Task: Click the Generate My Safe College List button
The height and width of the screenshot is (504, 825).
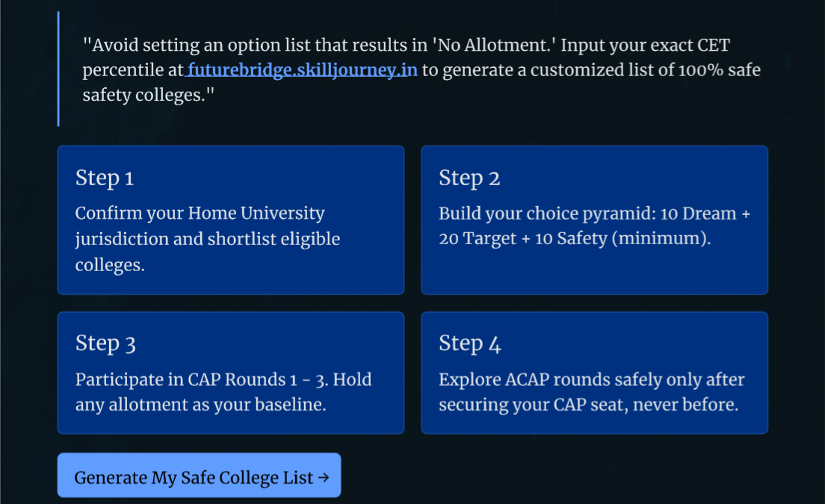Action: [x=199, y=475]
